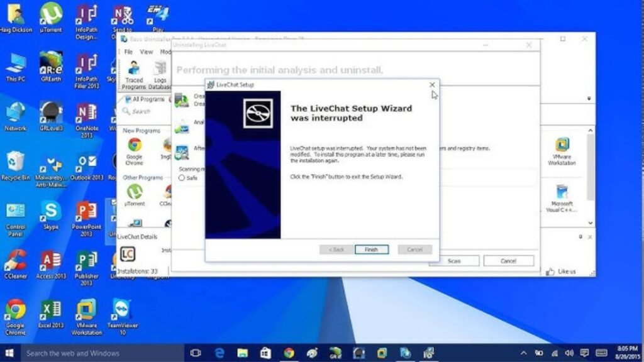Launch Microsoft Edge from taskbar
Screen dimensions: 644x362
219,353
